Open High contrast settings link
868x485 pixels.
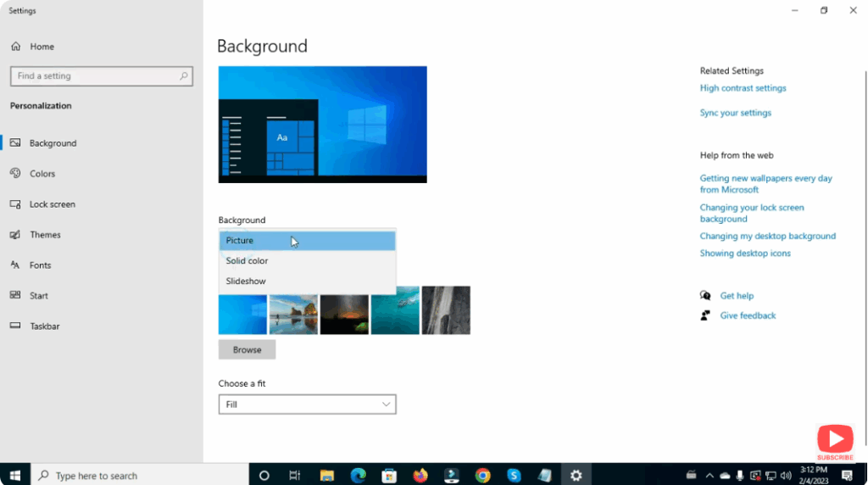point(743,88)
